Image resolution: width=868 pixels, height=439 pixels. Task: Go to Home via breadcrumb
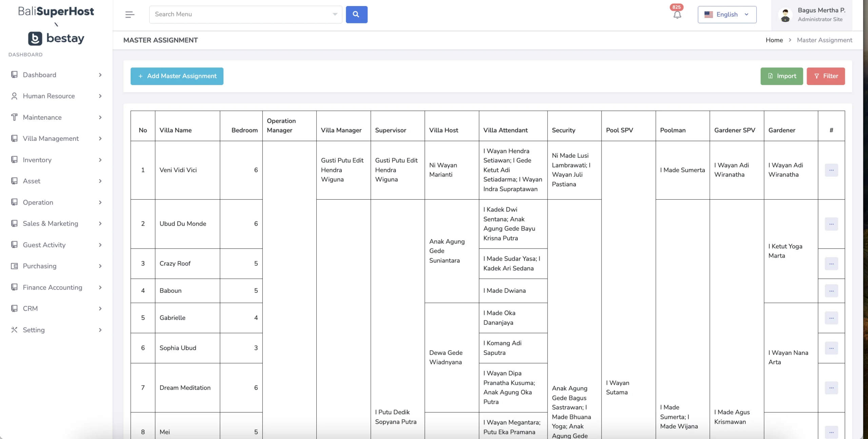(x=774, y=40)
